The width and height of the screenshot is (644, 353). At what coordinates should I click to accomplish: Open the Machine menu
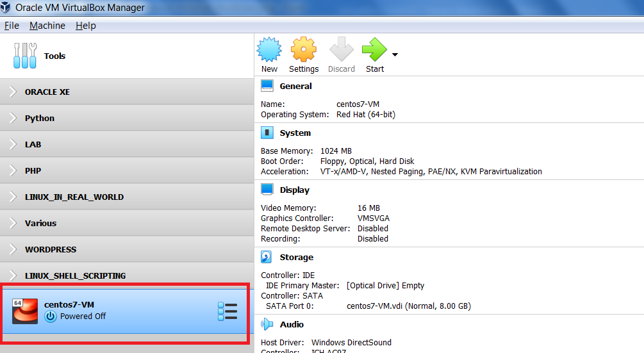(47, 26)
